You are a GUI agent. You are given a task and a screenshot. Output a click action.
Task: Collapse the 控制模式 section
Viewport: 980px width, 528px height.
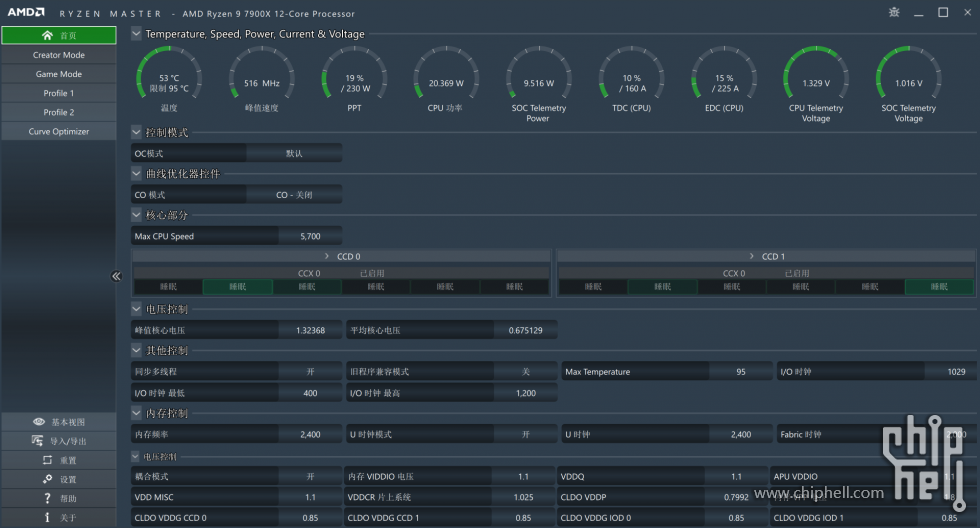click(x=136, y=132)
